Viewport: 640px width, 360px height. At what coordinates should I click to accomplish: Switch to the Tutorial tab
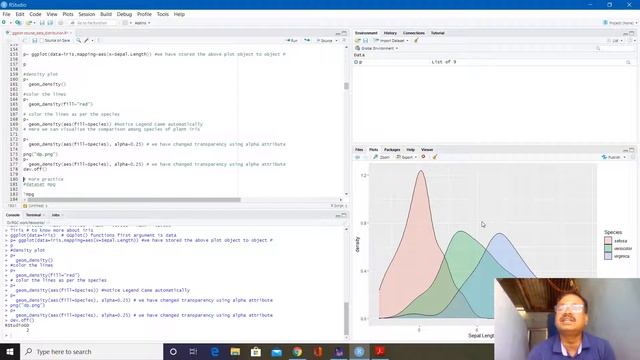(438, 33)
